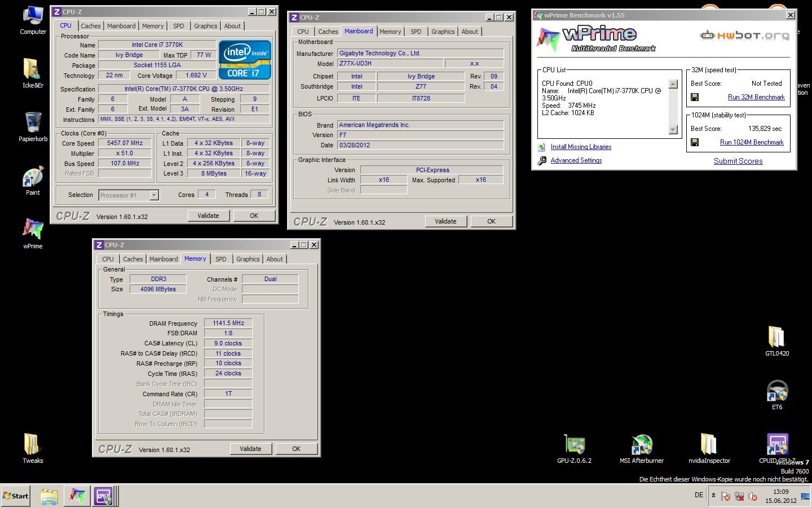The height and width of the screenshot is (508, 812).
Task: Click the BIOS Date 03/28/2012 field
Action: click(420, 145)
